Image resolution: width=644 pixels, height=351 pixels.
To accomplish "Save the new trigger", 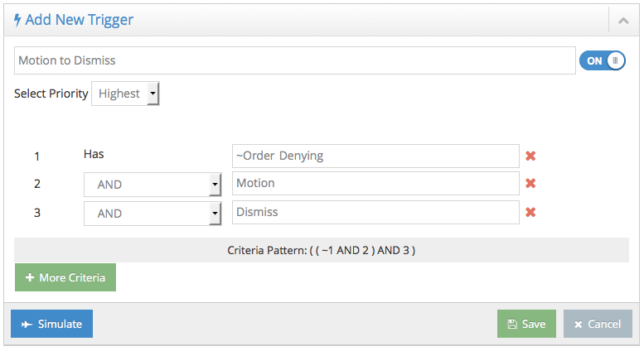I will (526, 324).
